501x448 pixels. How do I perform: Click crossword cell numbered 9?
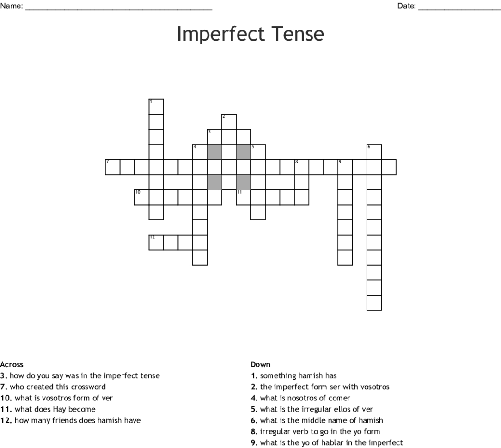345,167
